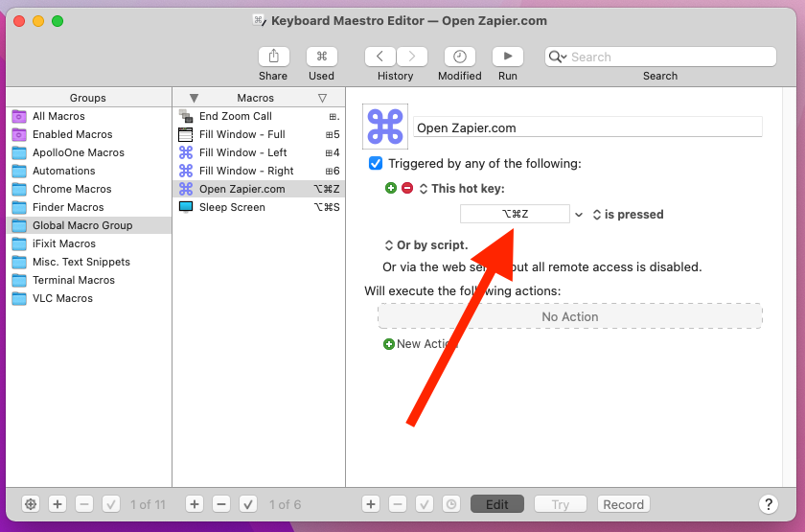Change the 'is pressed' option

click(x=628, y=214)
